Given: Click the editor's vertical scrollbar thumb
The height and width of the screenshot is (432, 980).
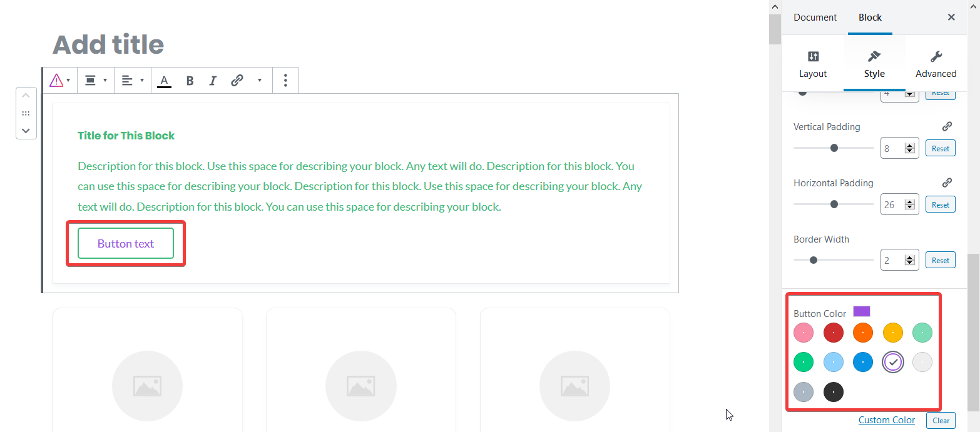Looking at the screenshot, I should coord(775,29).
